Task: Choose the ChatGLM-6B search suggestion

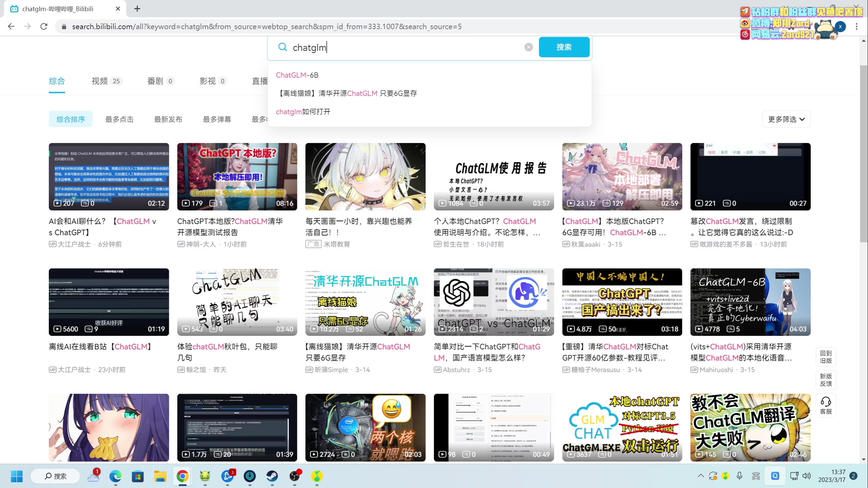Action: click(297, 75)
